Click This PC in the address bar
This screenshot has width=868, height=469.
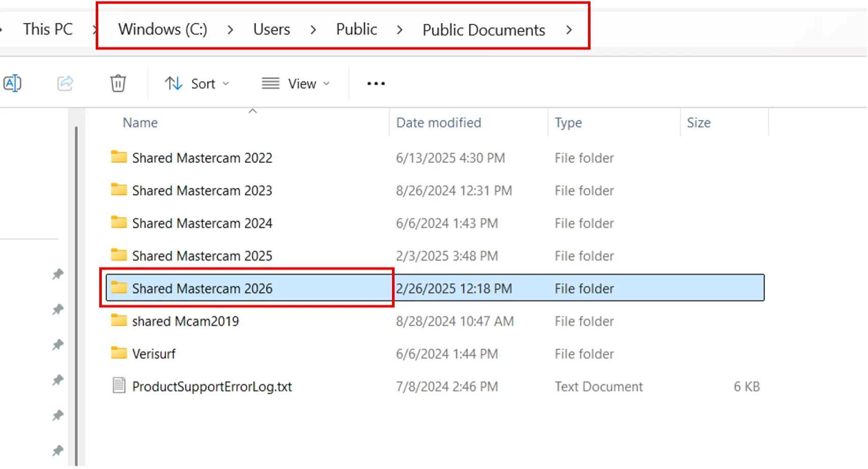click(48, 29)
